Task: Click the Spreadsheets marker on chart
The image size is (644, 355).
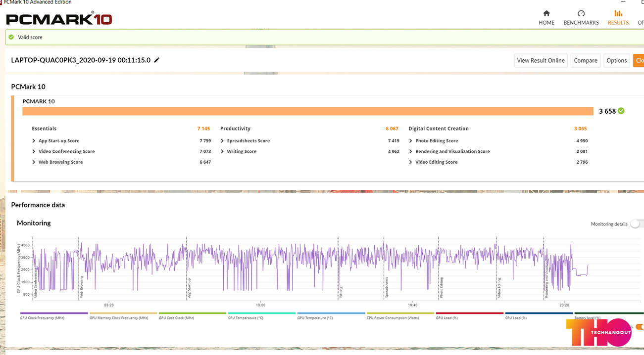Action: point(387,287)
